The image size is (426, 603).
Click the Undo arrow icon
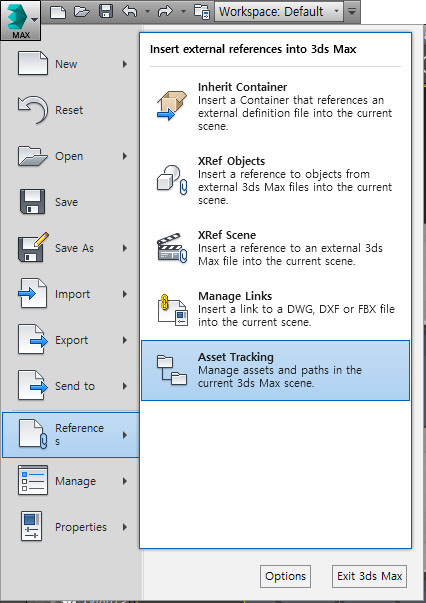click(130, 12)
